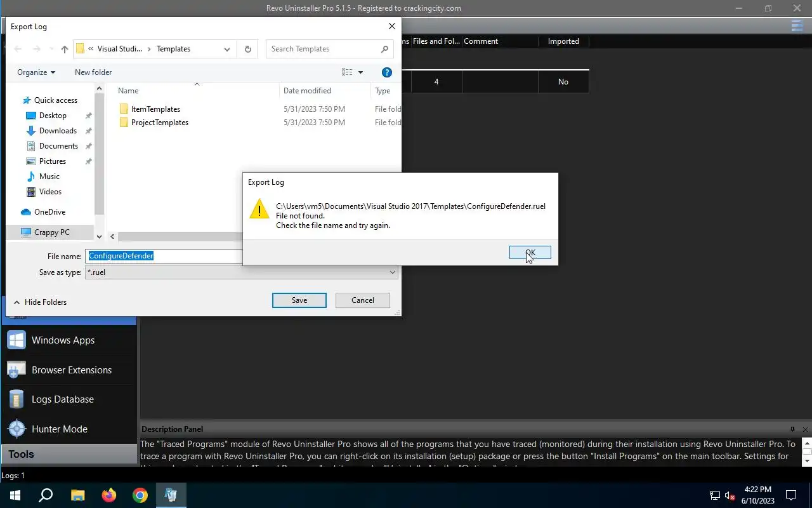The width and height of the screenshot is (812, 508).
Task: Click the Imported column header
Action: 563,41
